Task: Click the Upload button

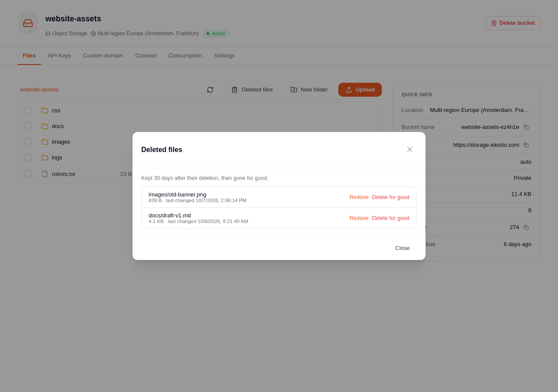Action: click(360, 90)
